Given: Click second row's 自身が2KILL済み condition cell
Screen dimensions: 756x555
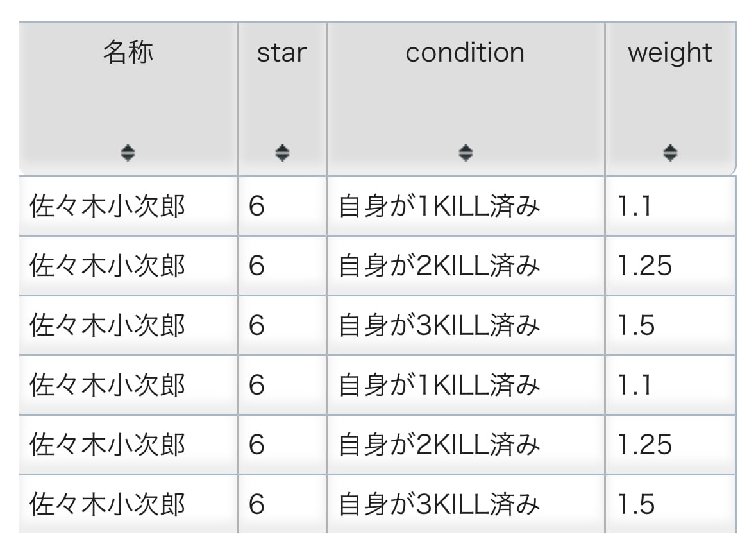Looking at the screenshot, I should [439, 266].
